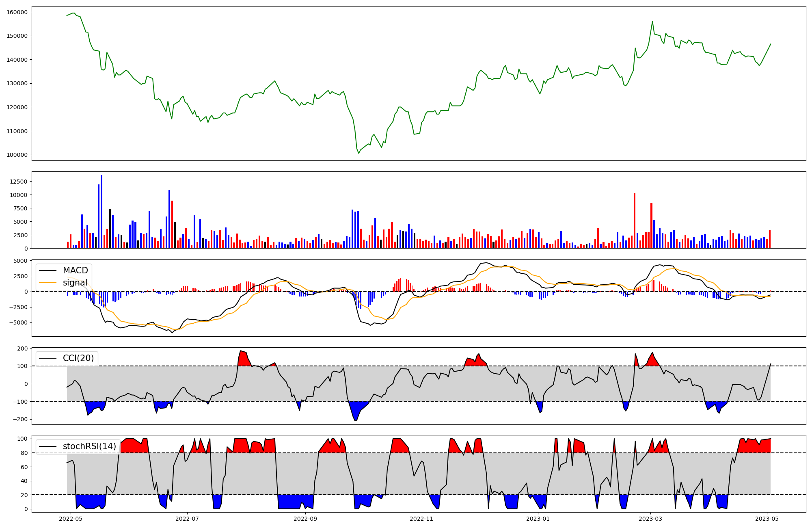Image resolution: width=812 pixels, height=528 pixels.
Task: Click the 100000 price axis label
Action: coord(17,155)
